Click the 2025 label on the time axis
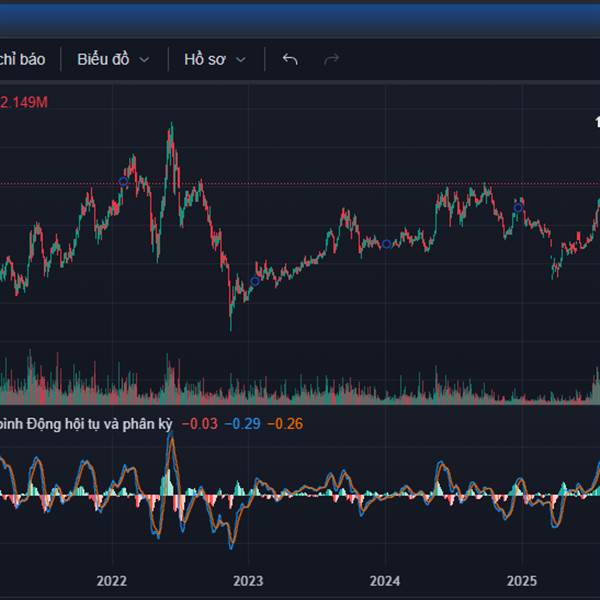The height and width of the screenshot is (600, 600). pos(520,580)
